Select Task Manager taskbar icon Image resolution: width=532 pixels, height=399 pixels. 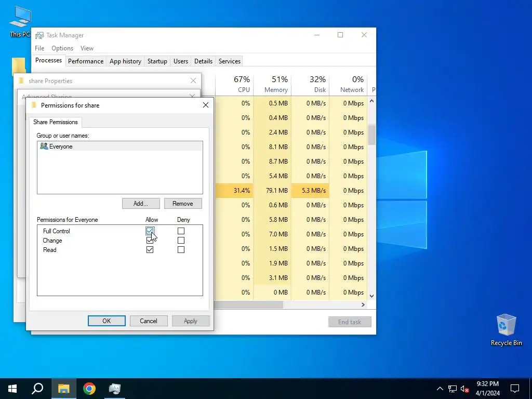[x=115, y=389]
